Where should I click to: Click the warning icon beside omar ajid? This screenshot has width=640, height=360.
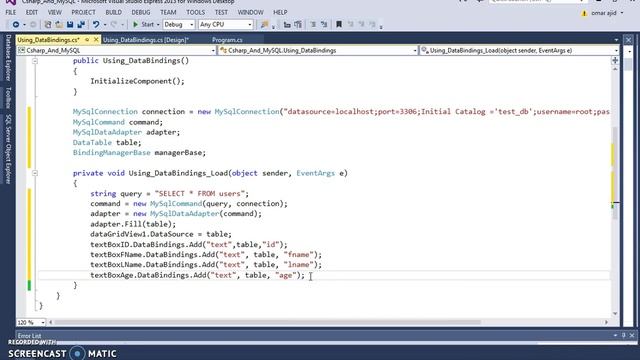[584, 13]
